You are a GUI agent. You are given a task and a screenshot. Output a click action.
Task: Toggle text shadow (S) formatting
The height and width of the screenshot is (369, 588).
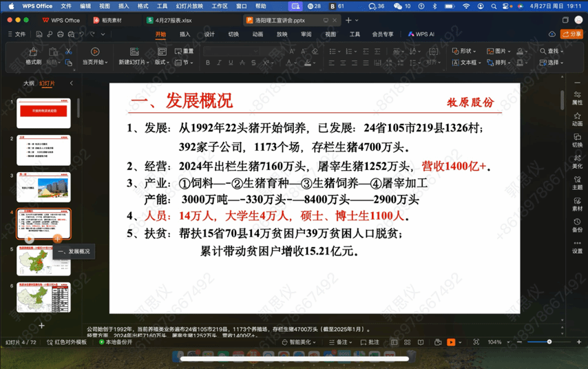[253, 63]
